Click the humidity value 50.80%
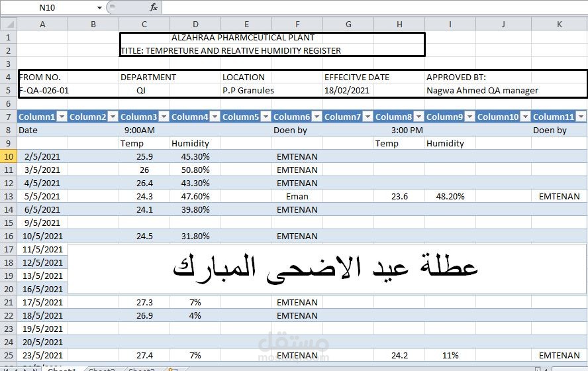 click(x=195, y=170)
